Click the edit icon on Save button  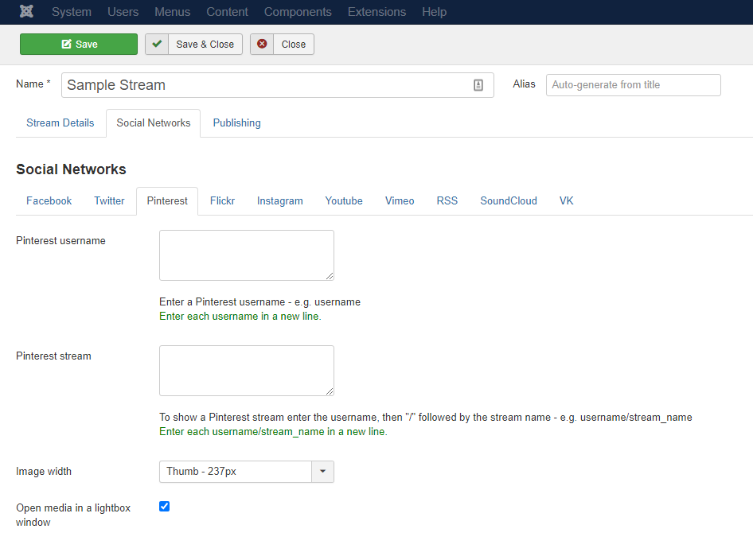click(x=66, y=44)
